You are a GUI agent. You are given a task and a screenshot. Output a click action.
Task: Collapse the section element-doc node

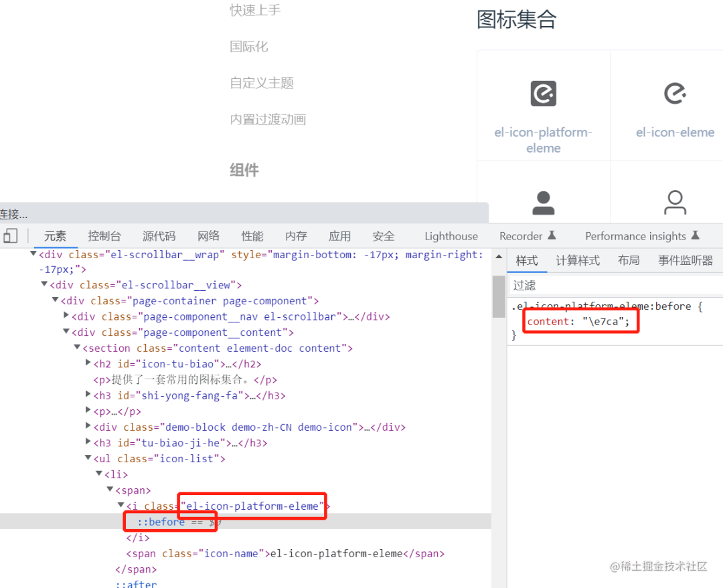click(x=78, y=347)
